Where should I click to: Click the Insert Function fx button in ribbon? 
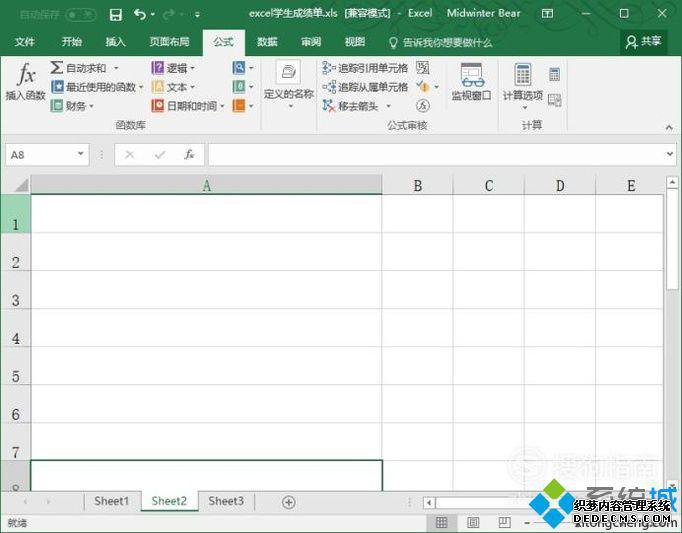(x=26, y=82)
